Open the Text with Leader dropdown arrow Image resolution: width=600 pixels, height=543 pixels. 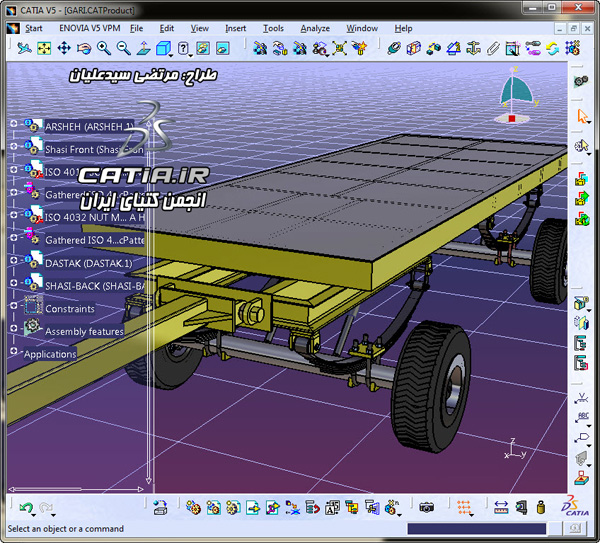(589, 426)
